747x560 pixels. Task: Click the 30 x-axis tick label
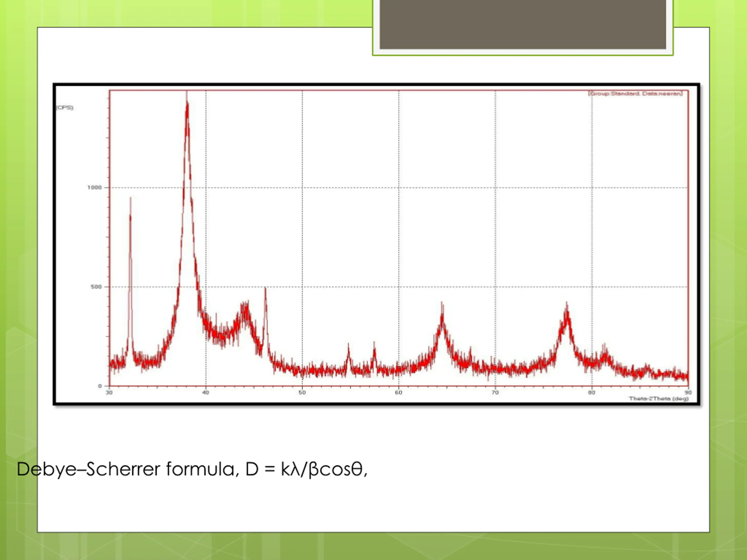[109, 392]
